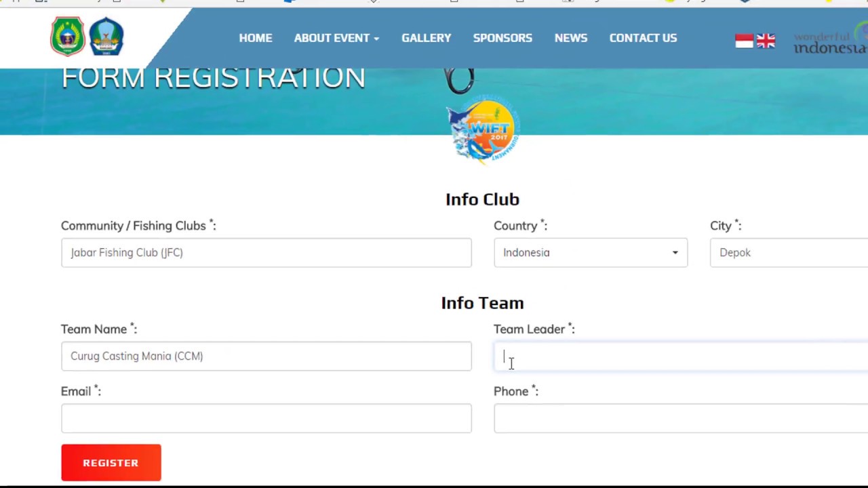Expand the ABOUT EVENT dropdown menu
Screen dimensions: 868x488
(336, 38)
